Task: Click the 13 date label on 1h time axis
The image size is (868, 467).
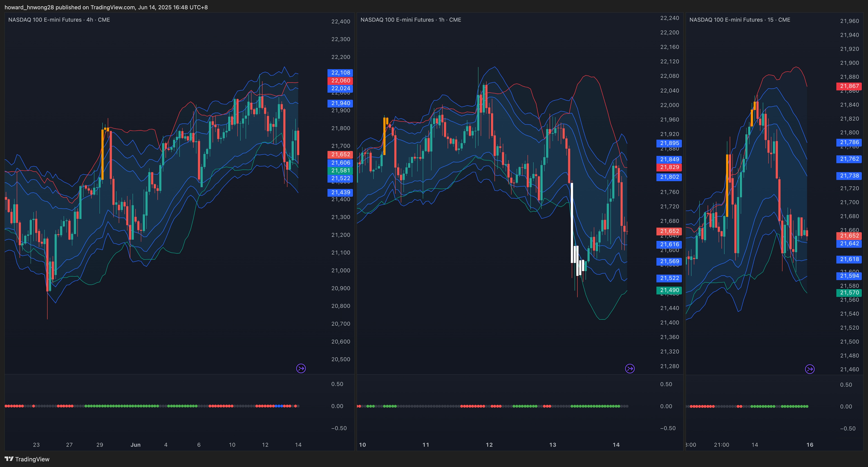Action: pyautogui.click(x=553, y=445)
